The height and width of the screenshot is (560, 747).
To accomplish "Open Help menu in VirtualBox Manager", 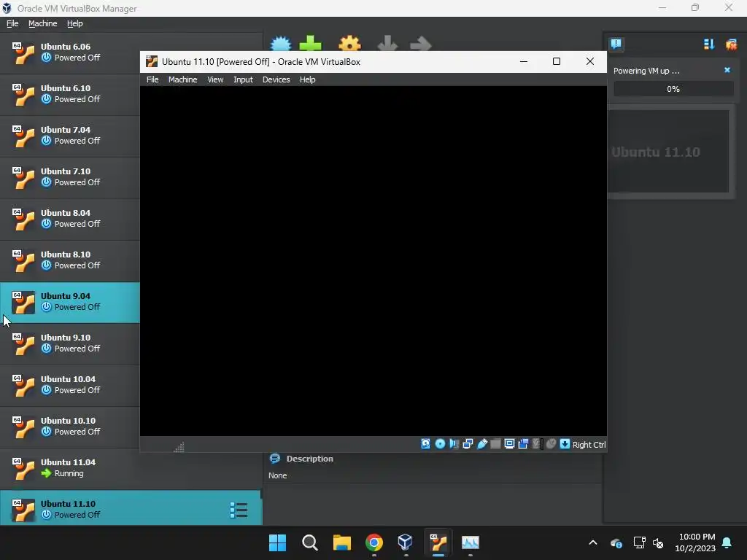I will tap(75, 23).
